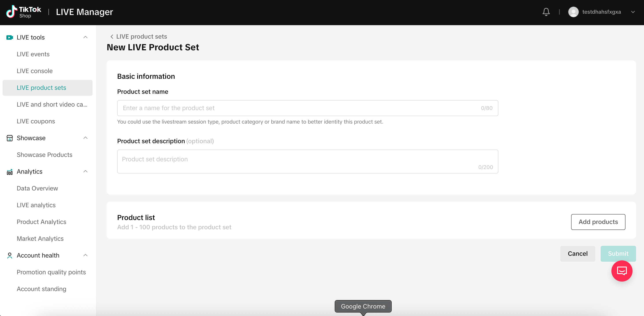Collapse the Account health section
This screenshot has width=644, height=316.
(85, 255)
